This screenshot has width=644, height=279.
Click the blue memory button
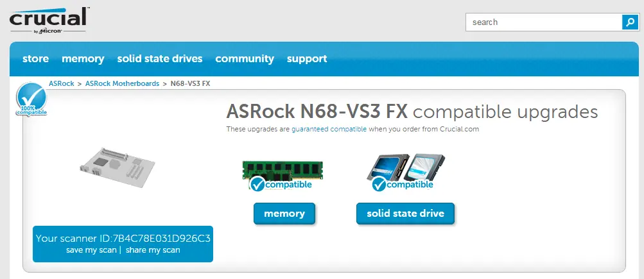tap(284, 214)
